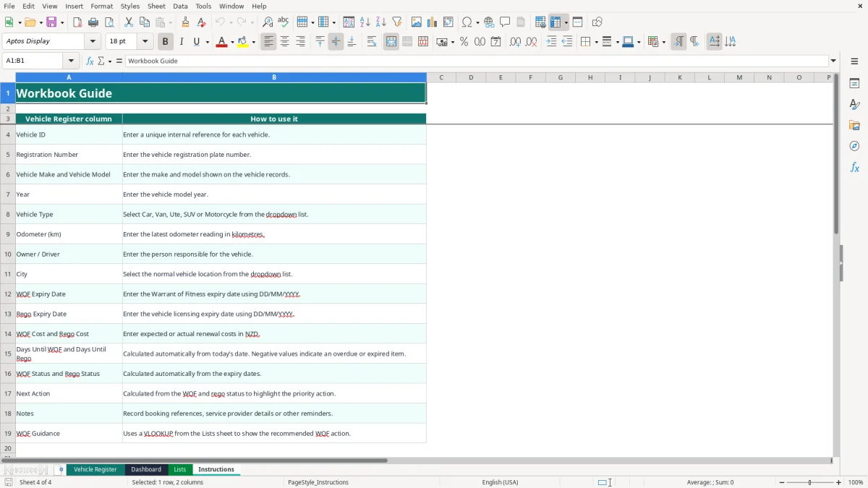
Task: Open the Data menu
Action: point(180,6)
